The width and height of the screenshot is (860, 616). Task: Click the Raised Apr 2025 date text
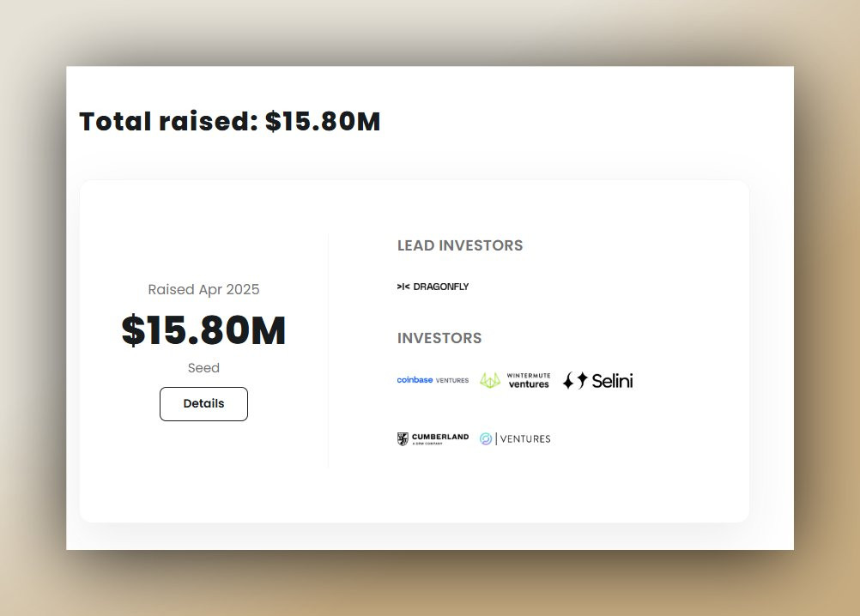(203, 289)
